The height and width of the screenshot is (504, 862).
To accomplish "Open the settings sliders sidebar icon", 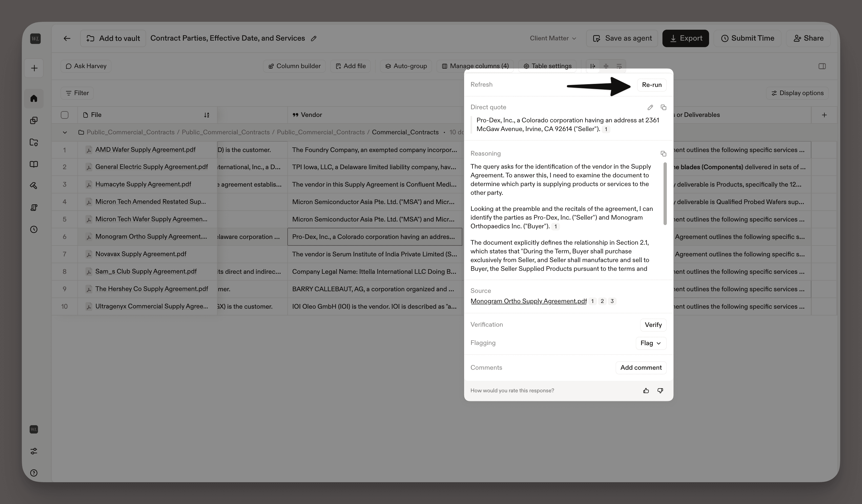I will point(34,451).
